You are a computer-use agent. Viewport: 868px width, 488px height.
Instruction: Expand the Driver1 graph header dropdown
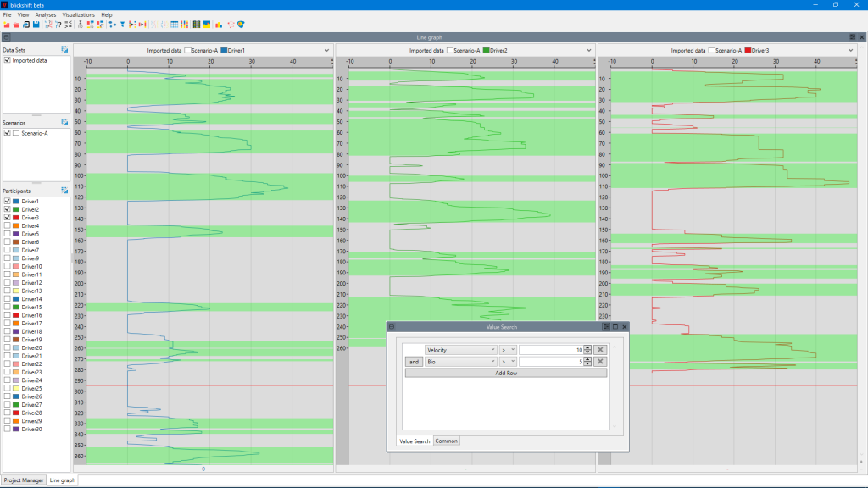pos(327,51)
